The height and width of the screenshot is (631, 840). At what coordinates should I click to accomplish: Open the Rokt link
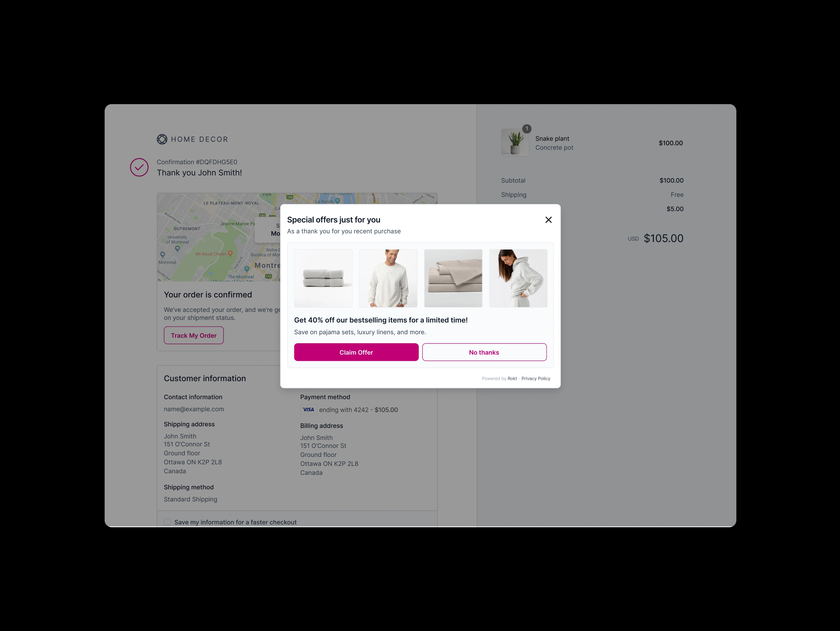[x=512, y=378]
